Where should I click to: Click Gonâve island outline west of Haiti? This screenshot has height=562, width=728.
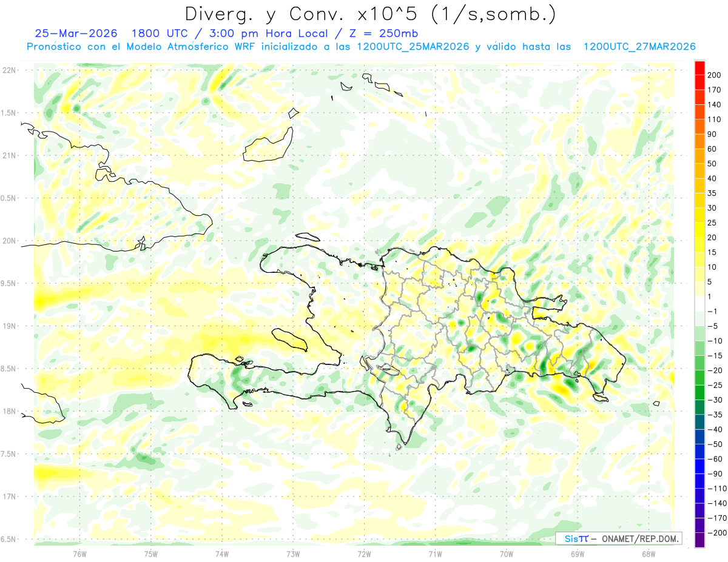coord(289,340)
